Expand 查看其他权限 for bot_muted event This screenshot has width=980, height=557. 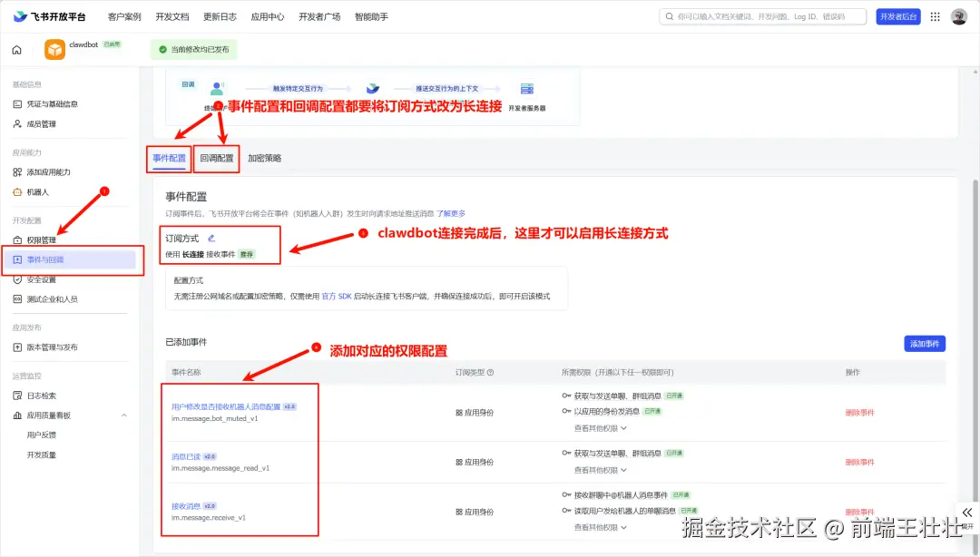click(600, 428)
